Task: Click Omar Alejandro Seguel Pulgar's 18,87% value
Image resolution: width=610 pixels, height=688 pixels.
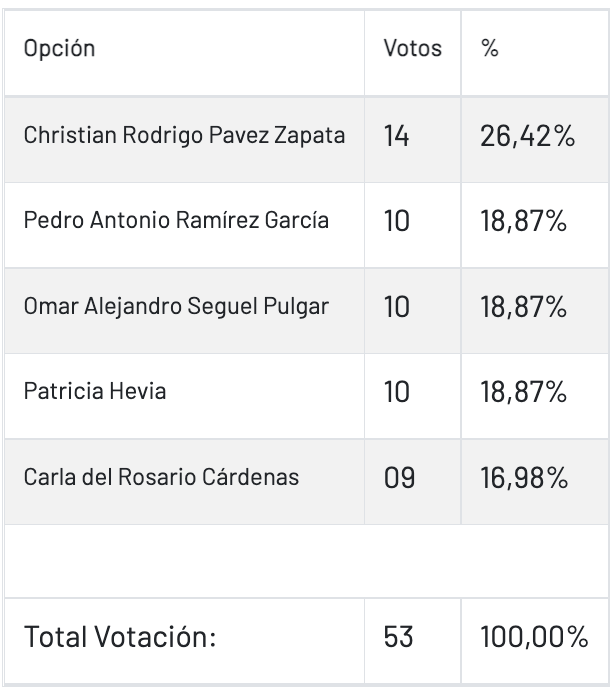Action: (524, 307)
